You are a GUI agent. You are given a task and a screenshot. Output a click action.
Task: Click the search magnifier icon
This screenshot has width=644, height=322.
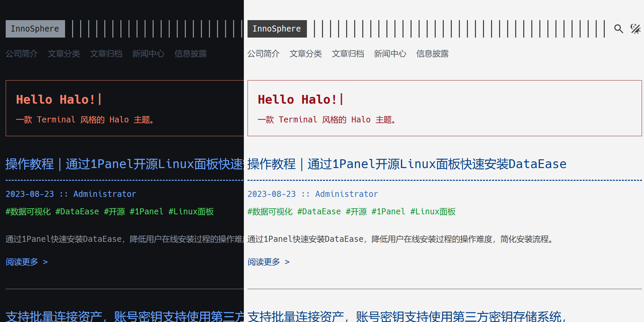point(619,29)
